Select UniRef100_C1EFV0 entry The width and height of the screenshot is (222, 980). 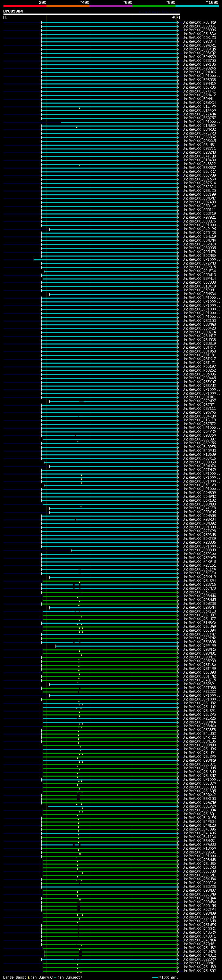(x=199, y=106)
